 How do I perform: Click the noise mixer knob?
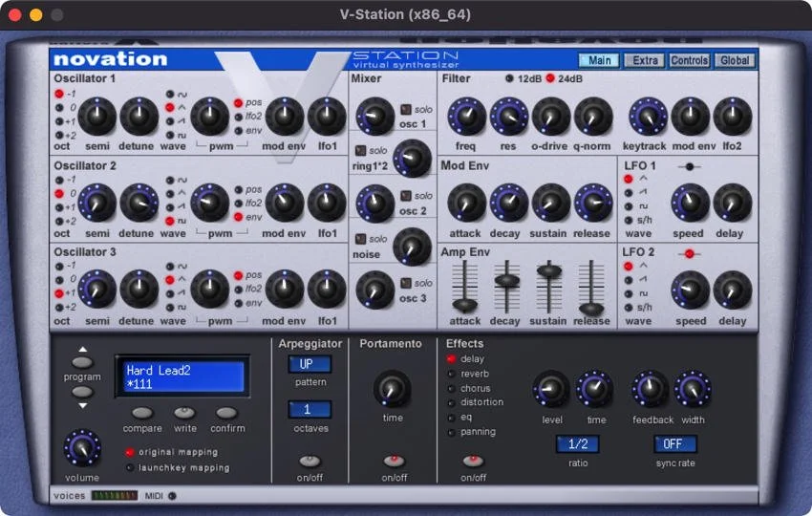pos(413,247)
